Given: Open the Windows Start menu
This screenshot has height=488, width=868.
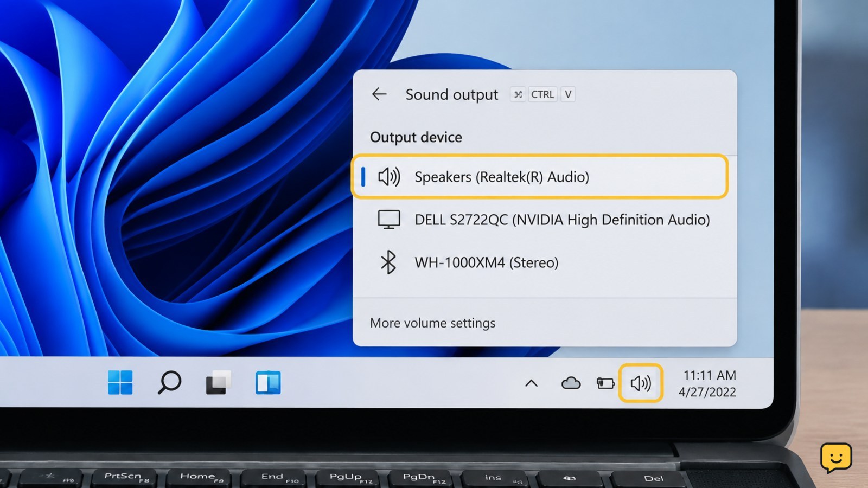Looking at the screenshot, I should coord(120,383).
